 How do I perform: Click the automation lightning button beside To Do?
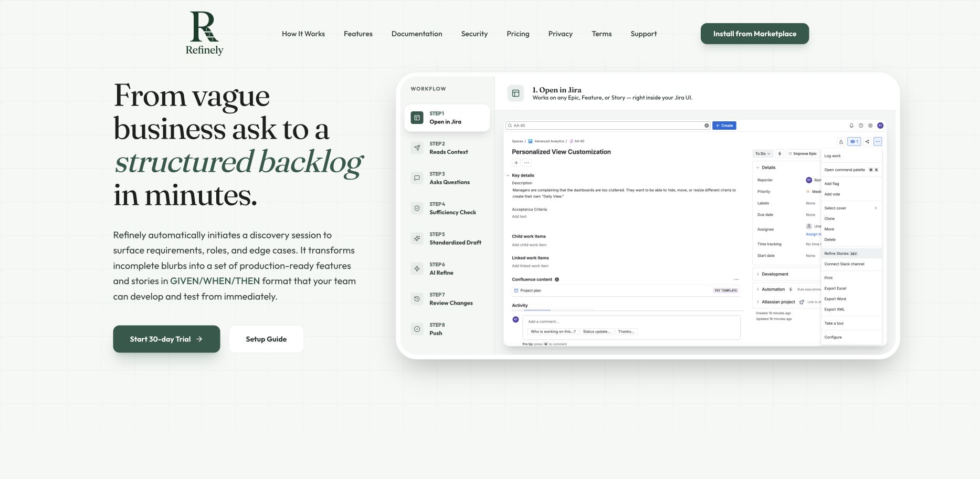click(x=780, y=154)
